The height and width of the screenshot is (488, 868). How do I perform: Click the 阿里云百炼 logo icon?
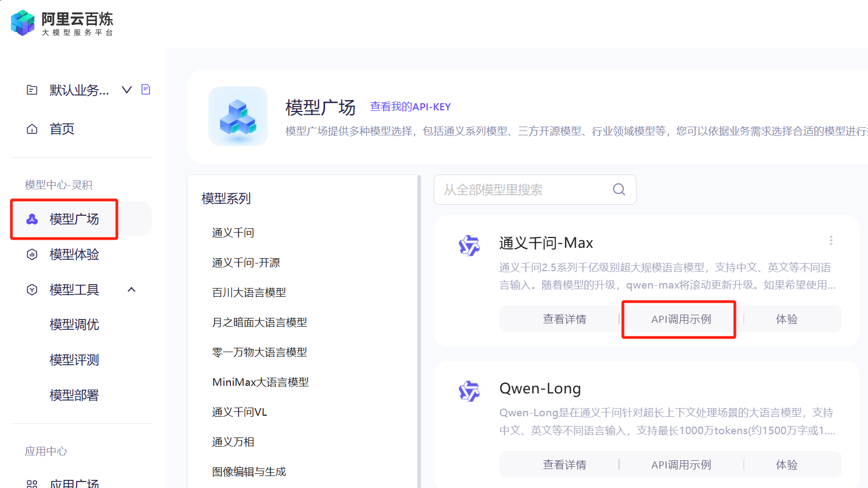pos(23,23)
